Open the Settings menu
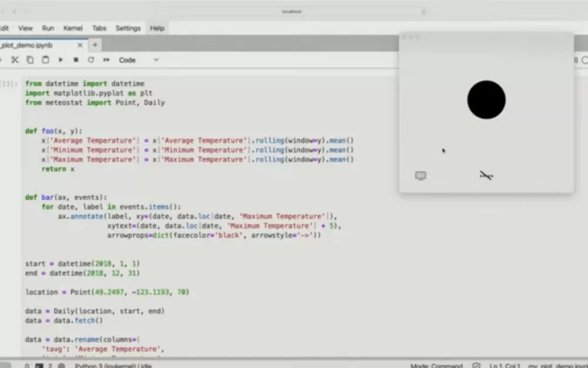Viewport: 588px width, 368px height. point(128,28)
